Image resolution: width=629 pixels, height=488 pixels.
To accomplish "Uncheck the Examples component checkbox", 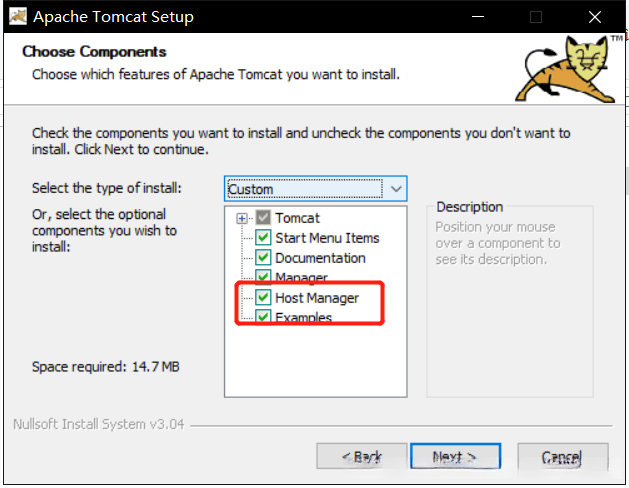I will (x=263, y=317).
